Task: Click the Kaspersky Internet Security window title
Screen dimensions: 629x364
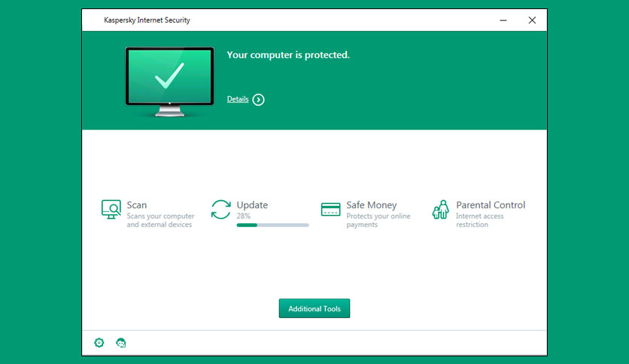Action: point(147,20)
